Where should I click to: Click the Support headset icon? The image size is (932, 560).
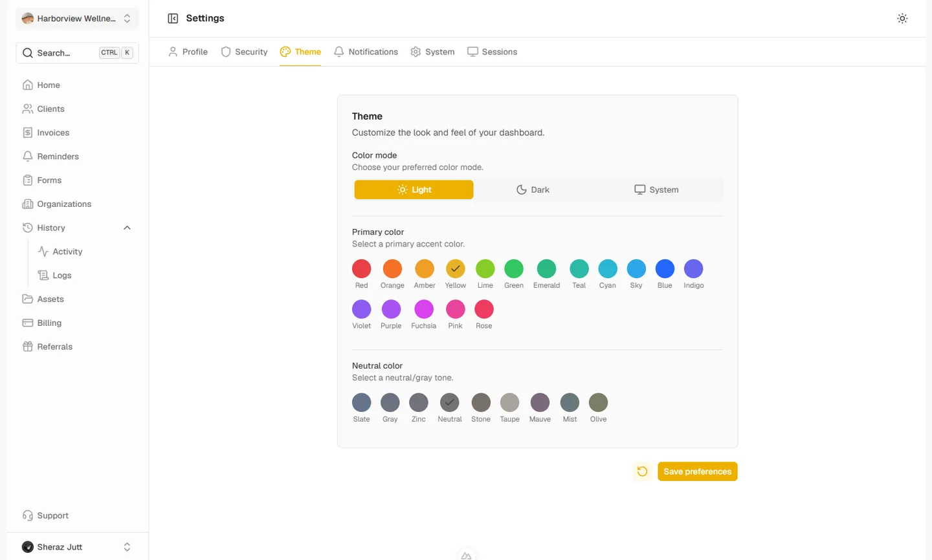click(x=28, y=515)
